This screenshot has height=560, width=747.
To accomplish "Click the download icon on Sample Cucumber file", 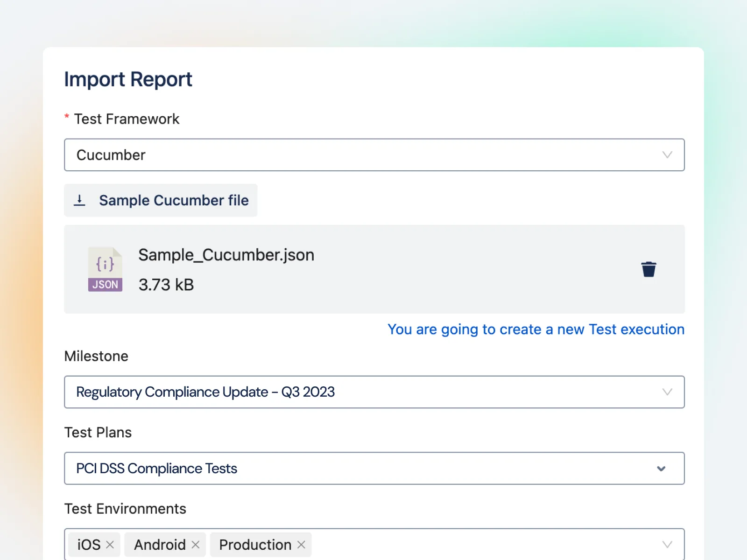I will (79, 200).
